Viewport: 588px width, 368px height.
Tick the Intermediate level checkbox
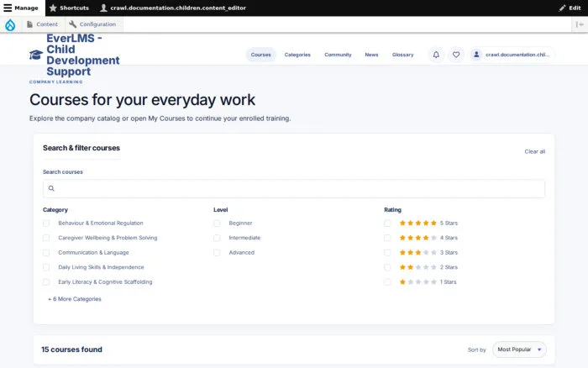point(217,238)
